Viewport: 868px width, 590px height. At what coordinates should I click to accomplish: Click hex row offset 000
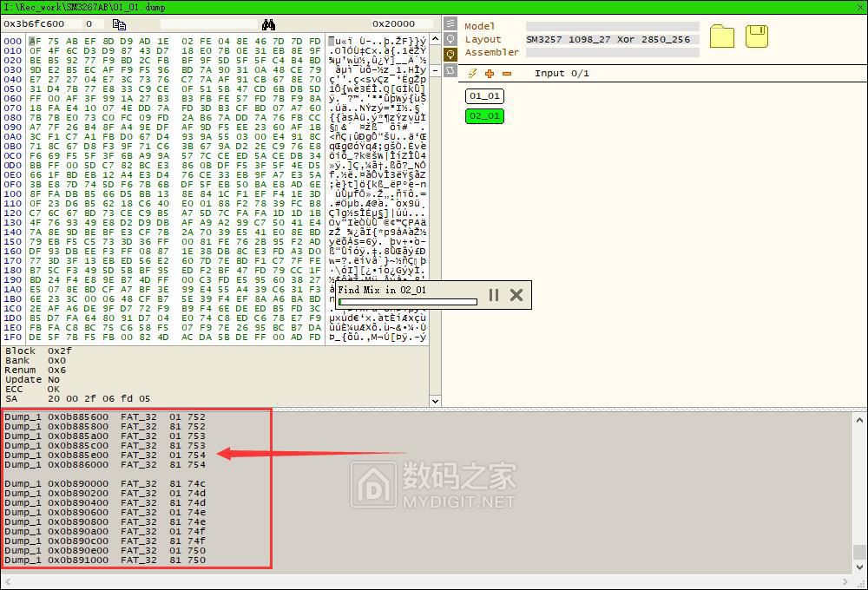pyautogui.click(x=13, y=41)
